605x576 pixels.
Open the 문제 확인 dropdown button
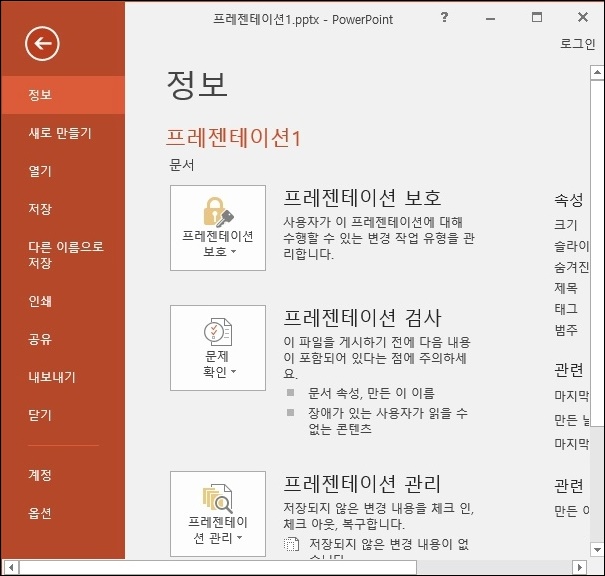(218, 348)
